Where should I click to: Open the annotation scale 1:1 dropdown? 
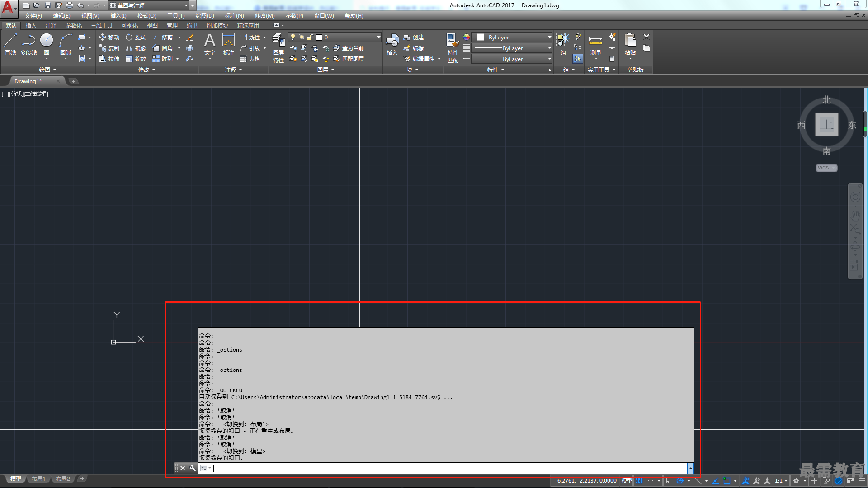click(x=781, y=481)
